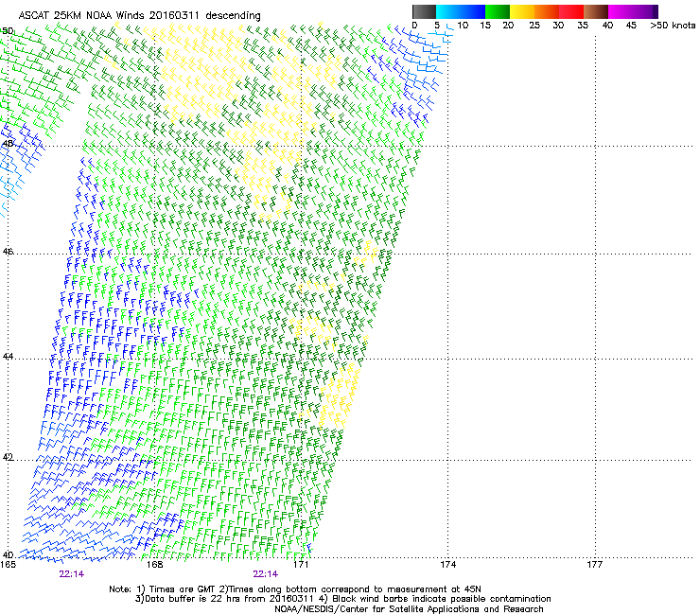The width and height of the screenshot is (700, 615).
Task: Click the latitude label '50'
Action: click(x=8, y=31)
